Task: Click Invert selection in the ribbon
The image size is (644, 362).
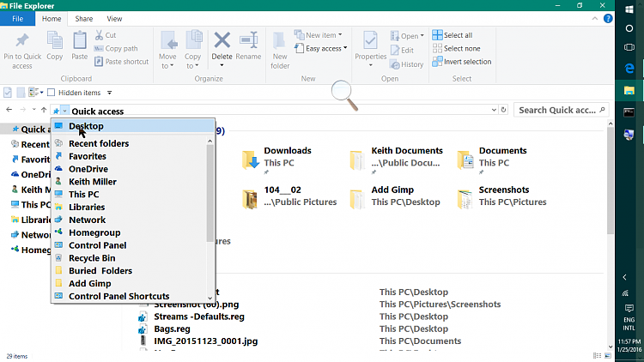Action: (x=462, y=62)
